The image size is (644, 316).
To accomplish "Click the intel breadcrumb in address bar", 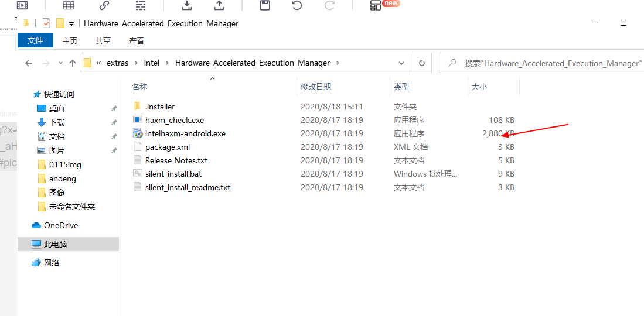I will coord(152,63).
